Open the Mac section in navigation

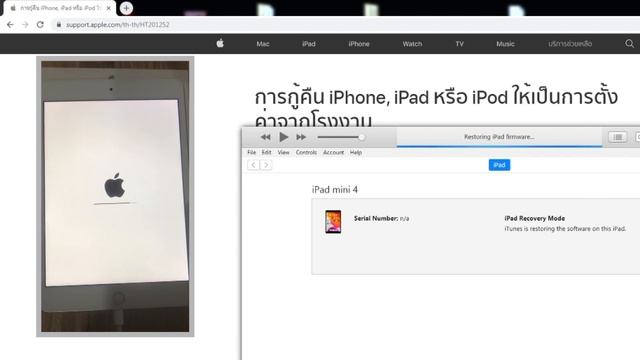(263, 44)
